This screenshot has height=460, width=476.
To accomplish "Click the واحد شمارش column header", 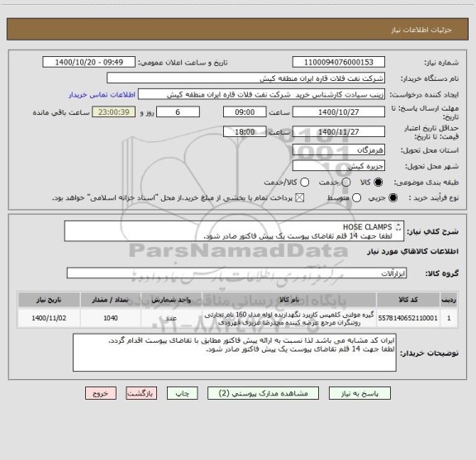I will click(x=171, y=300).
